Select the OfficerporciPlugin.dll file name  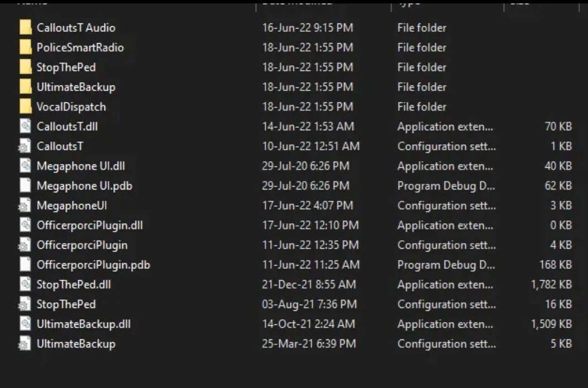coord(90,225)
